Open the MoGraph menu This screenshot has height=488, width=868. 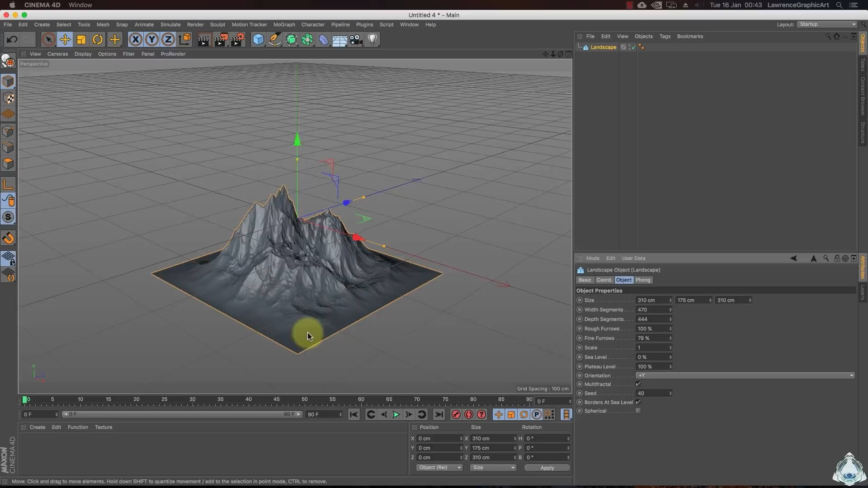[284, 24]
